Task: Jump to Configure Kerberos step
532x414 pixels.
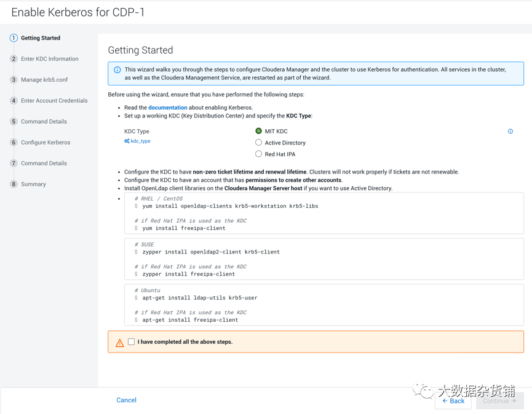Action: (x=46, y=143)
